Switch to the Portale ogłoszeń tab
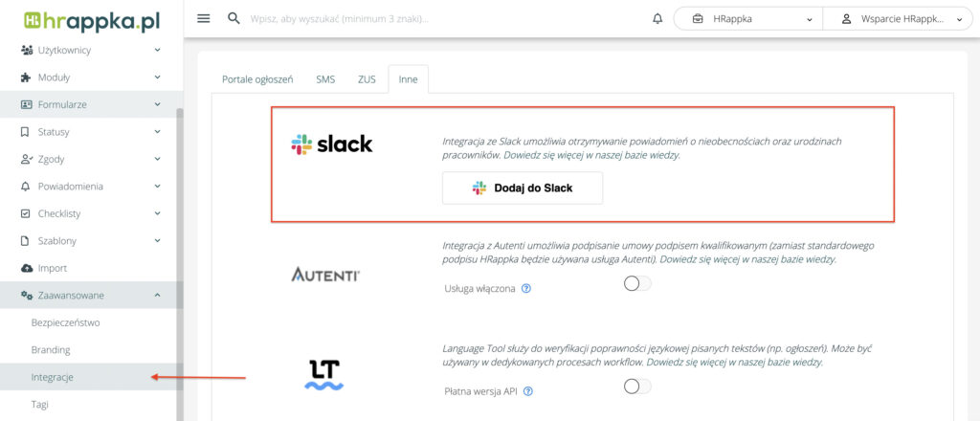The width and height of the screenshot is (980, 421). point(257,79)
